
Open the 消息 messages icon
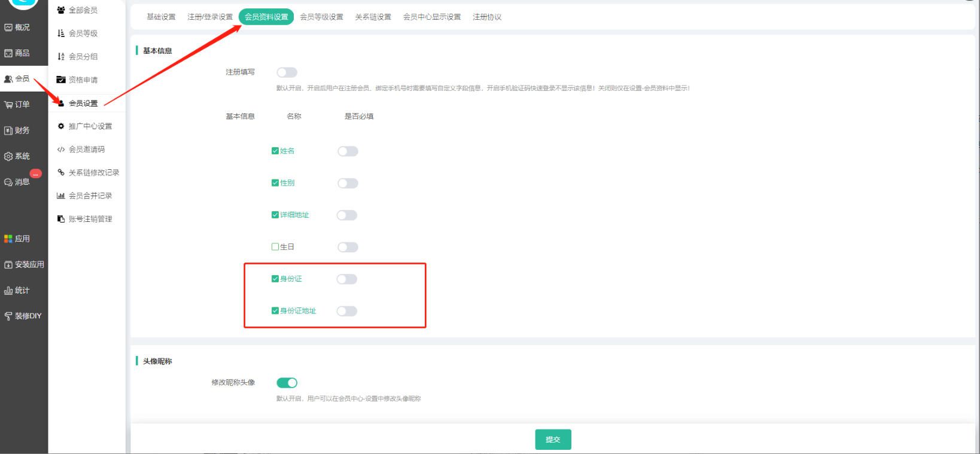[8, 182]
